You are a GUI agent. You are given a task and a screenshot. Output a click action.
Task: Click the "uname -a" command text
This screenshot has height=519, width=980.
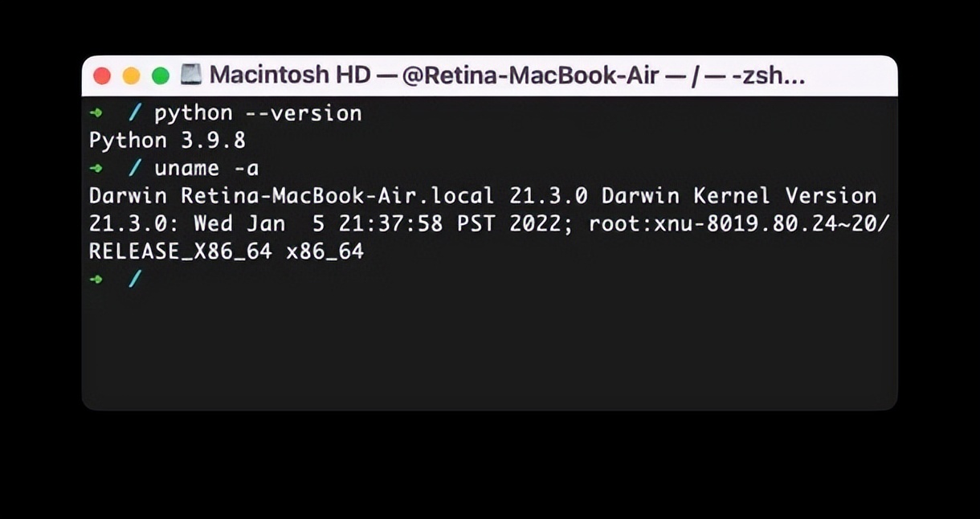206,169
